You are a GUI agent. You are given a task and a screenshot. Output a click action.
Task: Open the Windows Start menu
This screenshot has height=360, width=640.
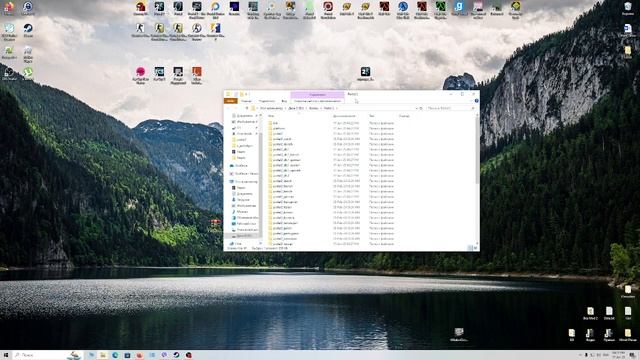click(x=6, y=355)
